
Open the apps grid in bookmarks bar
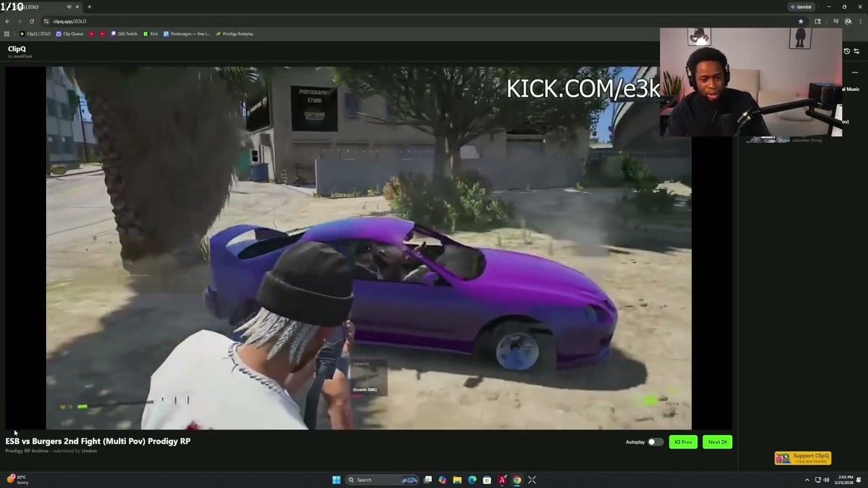click(x=7, y=34)
